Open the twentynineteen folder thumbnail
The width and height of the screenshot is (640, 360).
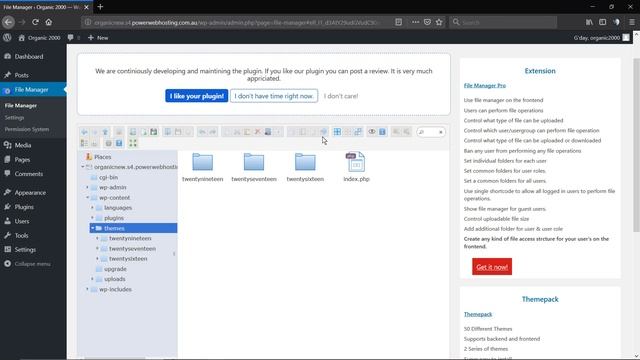point(202,162)
